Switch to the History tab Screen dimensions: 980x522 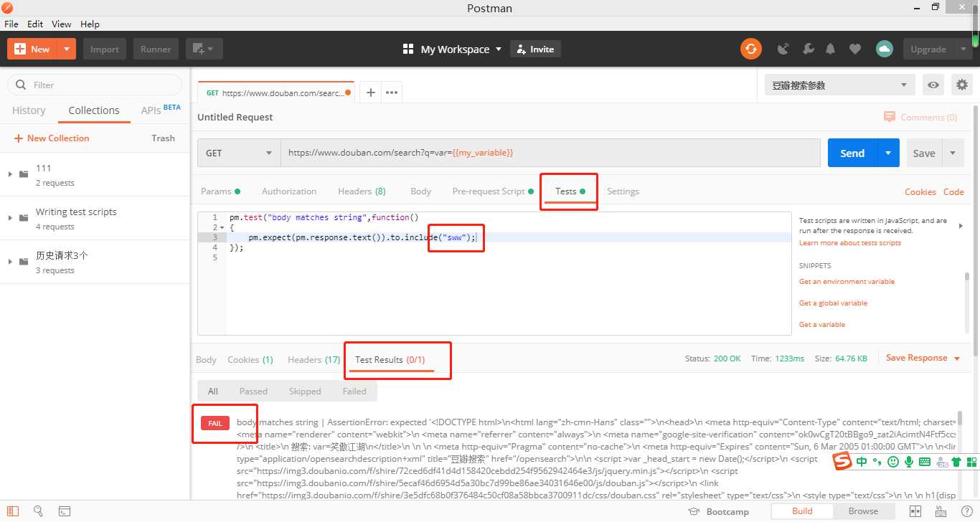click(29, 110)
